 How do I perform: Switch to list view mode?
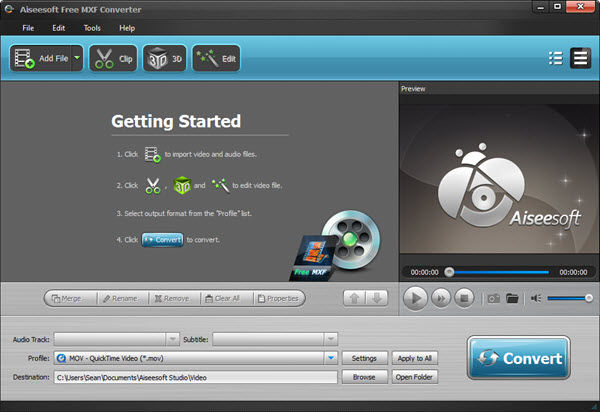[556, 58]
